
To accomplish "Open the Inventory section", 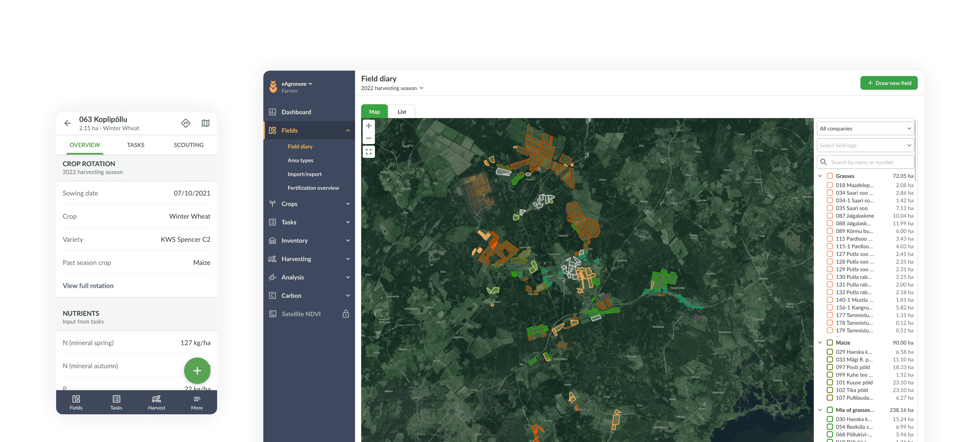I will [x=294, y=241].
